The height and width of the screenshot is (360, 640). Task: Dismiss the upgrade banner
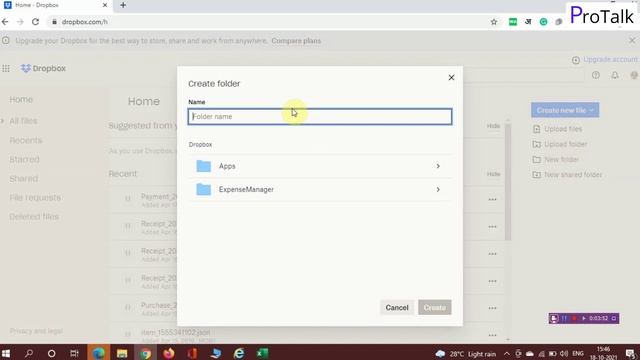coord(632,41)
